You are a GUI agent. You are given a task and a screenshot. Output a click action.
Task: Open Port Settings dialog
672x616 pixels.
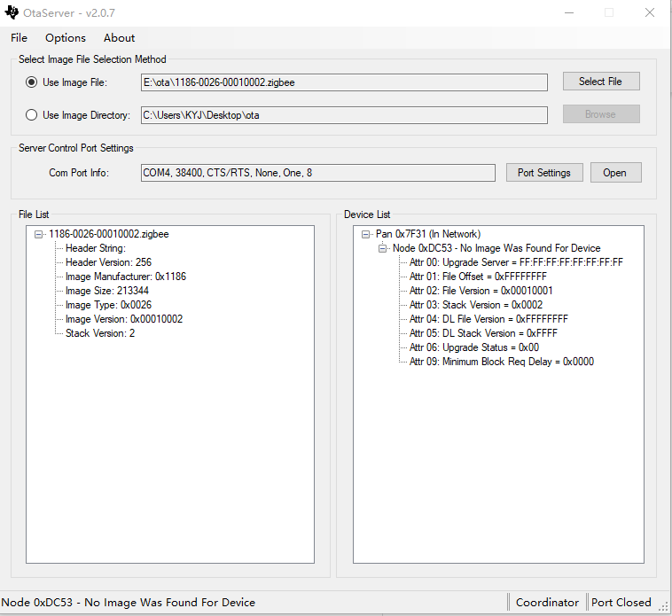pyautogui.click(x=544, y=173)
